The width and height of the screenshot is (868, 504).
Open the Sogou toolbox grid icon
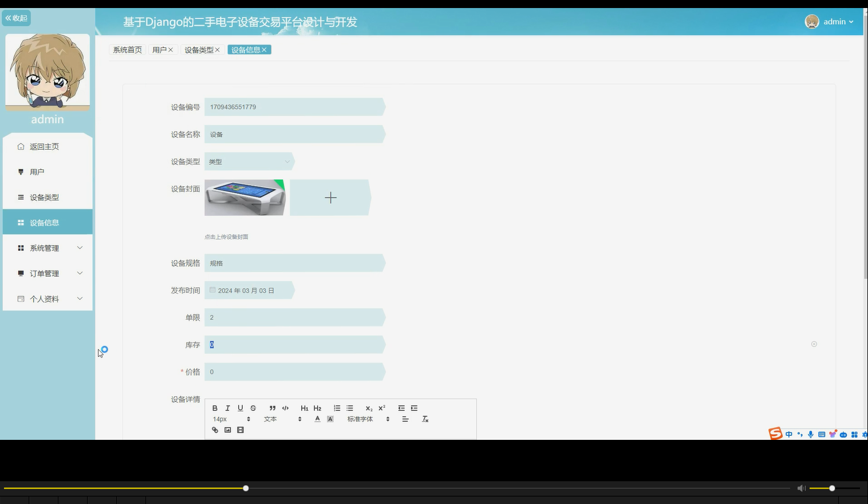click(x=854, y=435)
